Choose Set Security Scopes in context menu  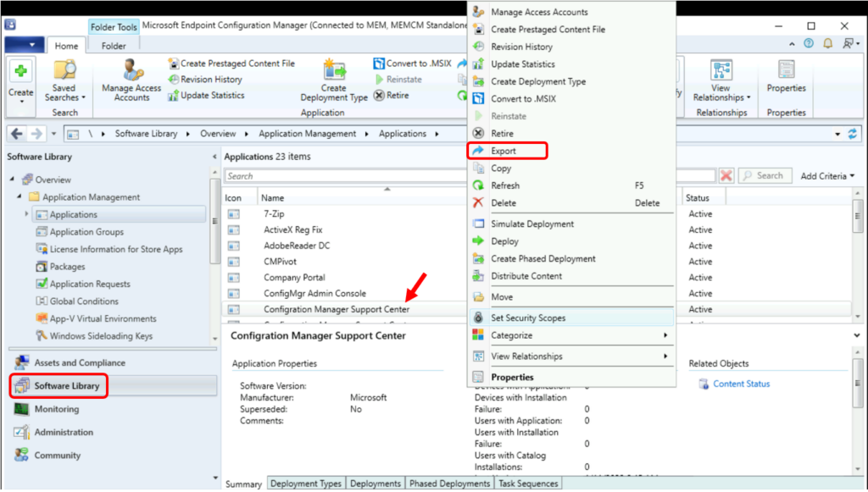(x=572, y=318)
